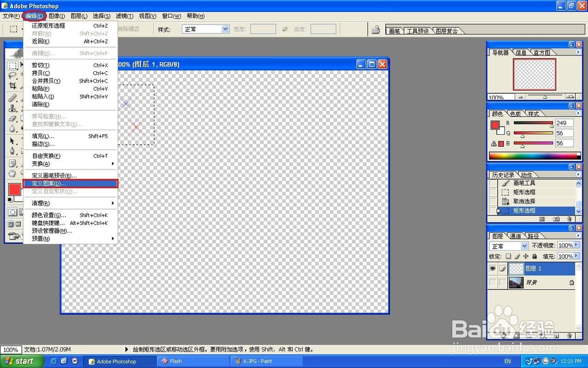The width and height of the screenshot is (588, 368).
Task: Open the 画笔 palette well tab
Action: coord(394,31)
